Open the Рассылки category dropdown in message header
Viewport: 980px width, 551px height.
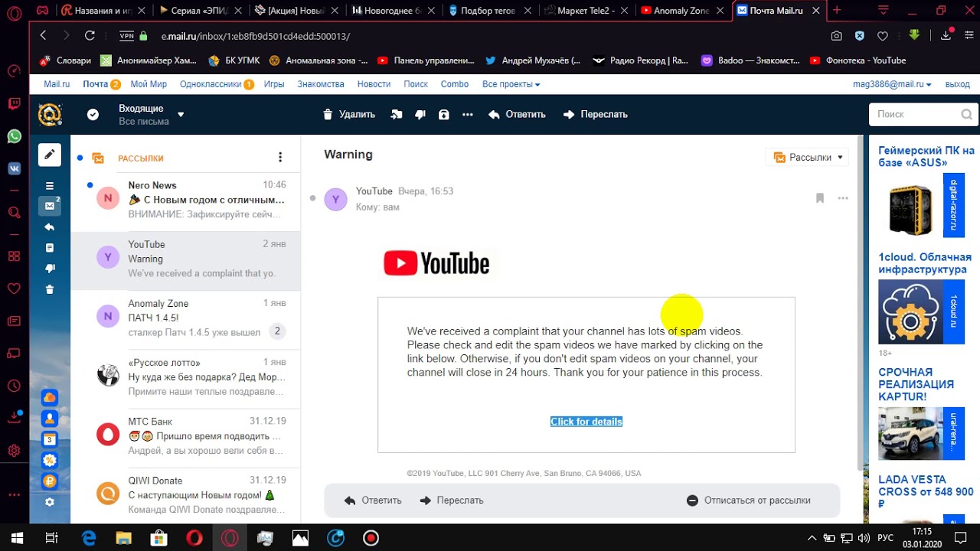pyautogui.click(x=807, y=158)
